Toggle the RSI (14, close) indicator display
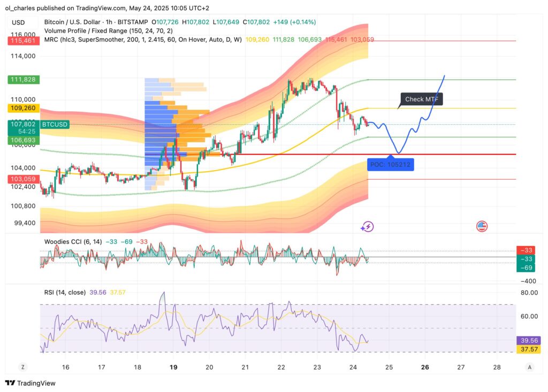This screenshot has height=392, width=548. point(65,292)
